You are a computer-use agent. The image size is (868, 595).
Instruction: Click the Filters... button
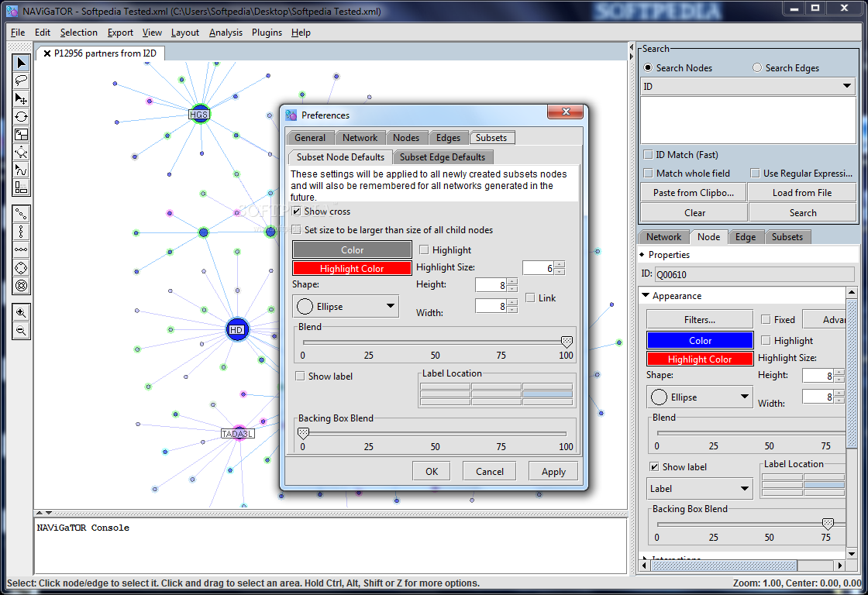700,319
